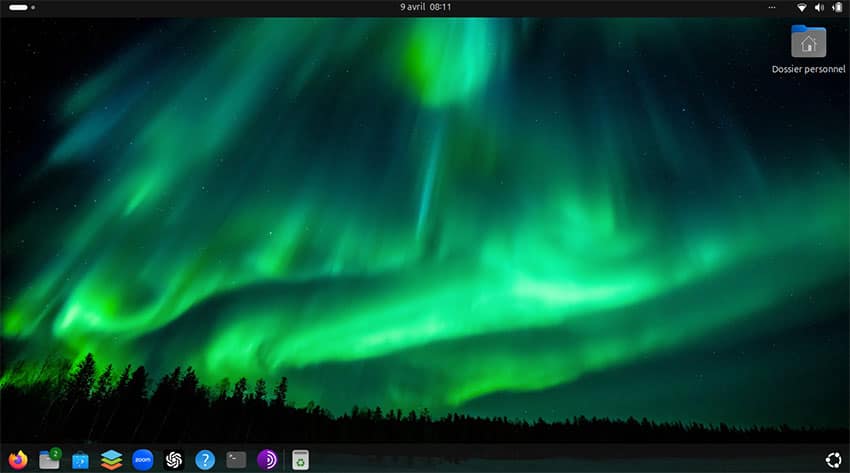This screenshot has width=850, height=473.
Task: Open the purple Tor Browser icon
Action: tap(267, 460)
